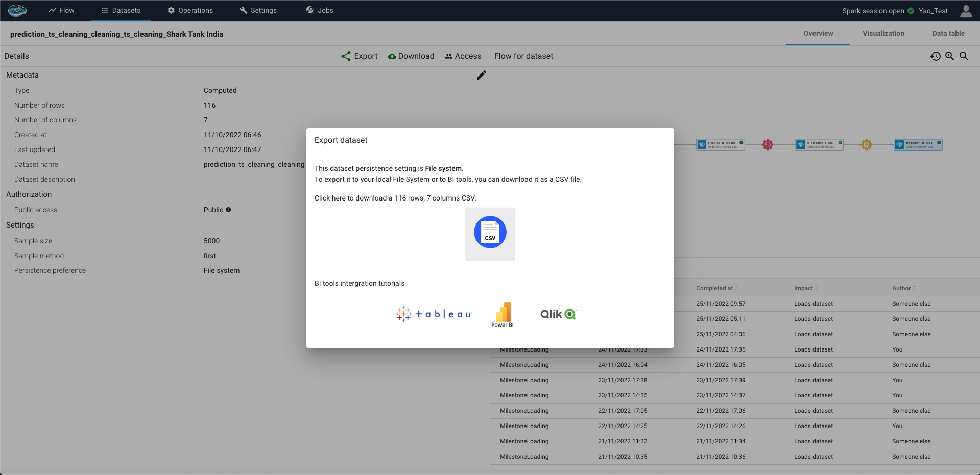Open the user profile avatar

tap(966, 11)
